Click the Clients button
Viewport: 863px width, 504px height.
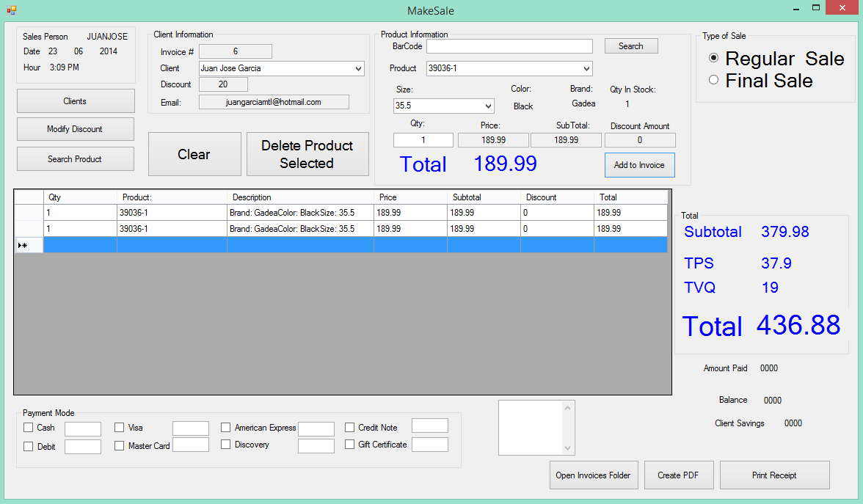pos(76,101)
